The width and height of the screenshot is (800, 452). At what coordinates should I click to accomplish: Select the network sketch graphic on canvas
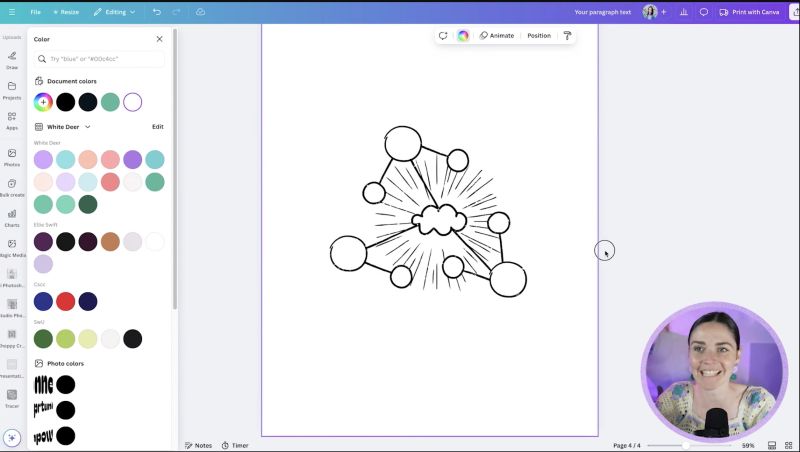(429, 212)
